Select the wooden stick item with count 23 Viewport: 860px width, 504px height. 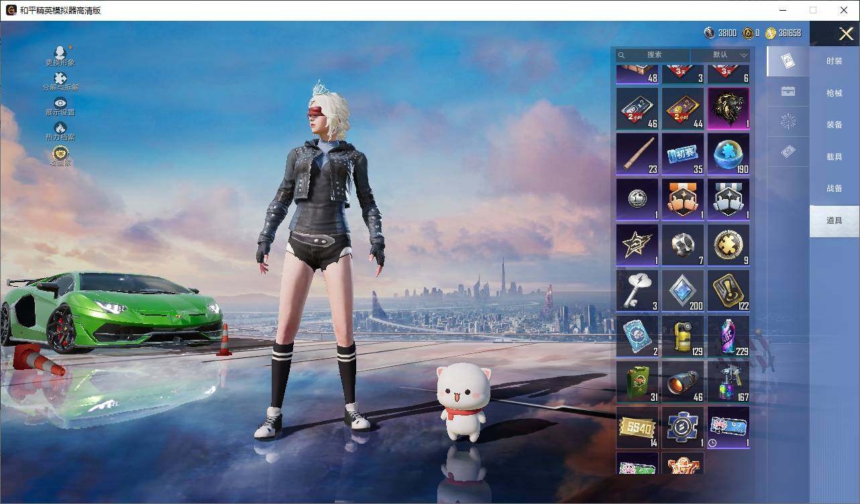click(637, 154)
